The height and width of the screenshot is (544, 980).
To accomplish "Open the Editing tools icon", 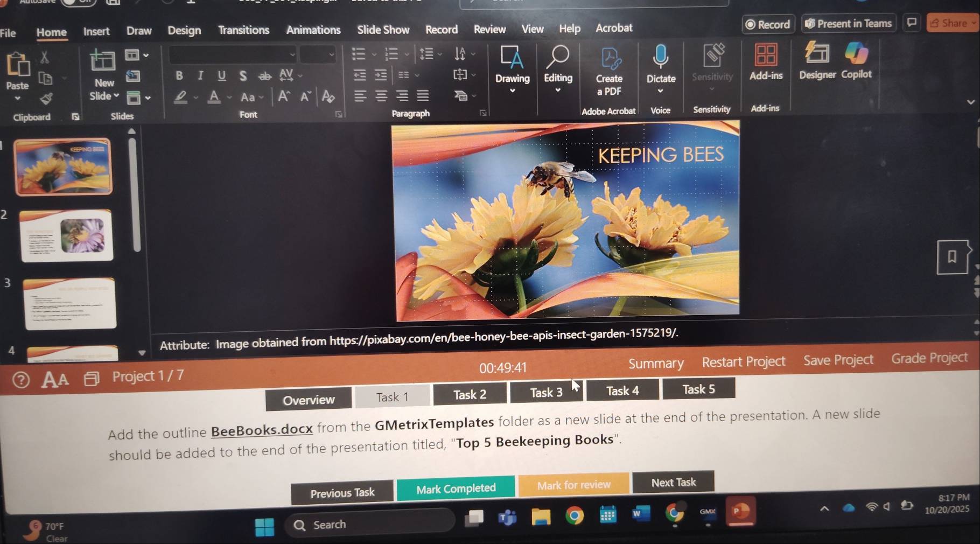I will (x=558, y=59).
